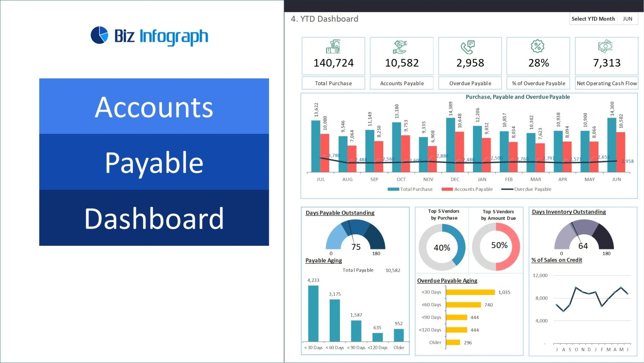Click the Biz Infograph pie logo
Viewport: 644px width, 363px height.
click(x=100, y=36)
